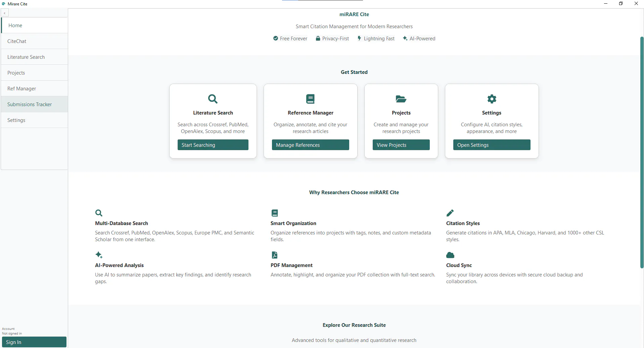Click the Citation Styles pencil icon
The image size is (644, 348).
[x=450, y=213]
